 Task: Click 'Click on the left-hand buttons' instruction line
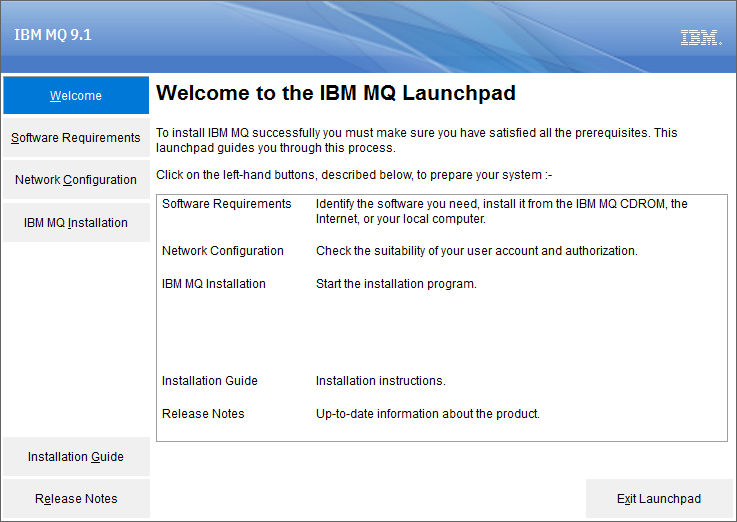354,175
